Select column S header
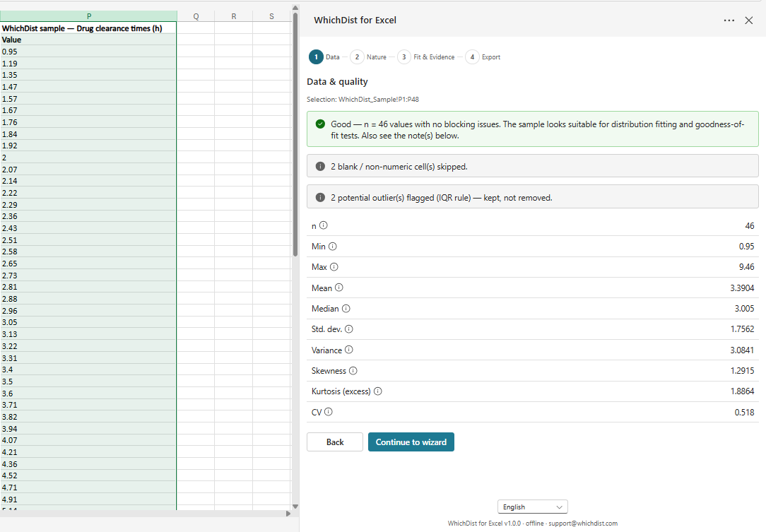Screen dimensions: 766x532 [x=271, y=16]
